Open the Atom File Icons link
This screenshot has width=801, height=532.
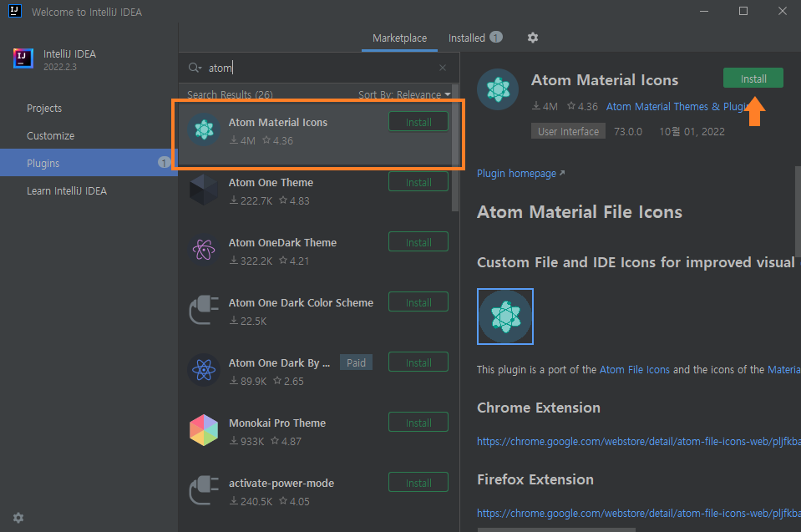635,370
